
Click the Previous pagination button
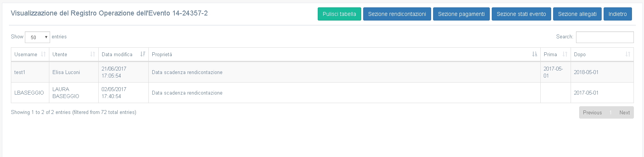point(592,112)
